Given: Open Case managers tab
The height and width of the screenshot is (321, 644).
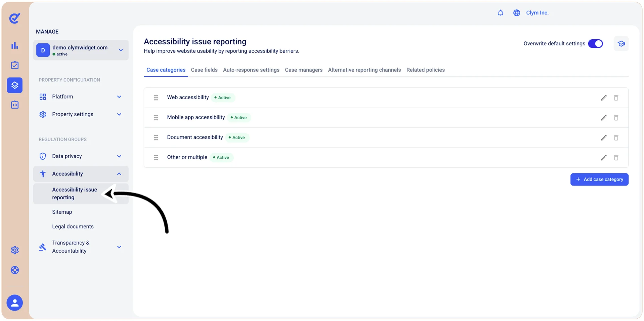Looking at the screenshot, I should pyautogui.click(x=304, y=70).
